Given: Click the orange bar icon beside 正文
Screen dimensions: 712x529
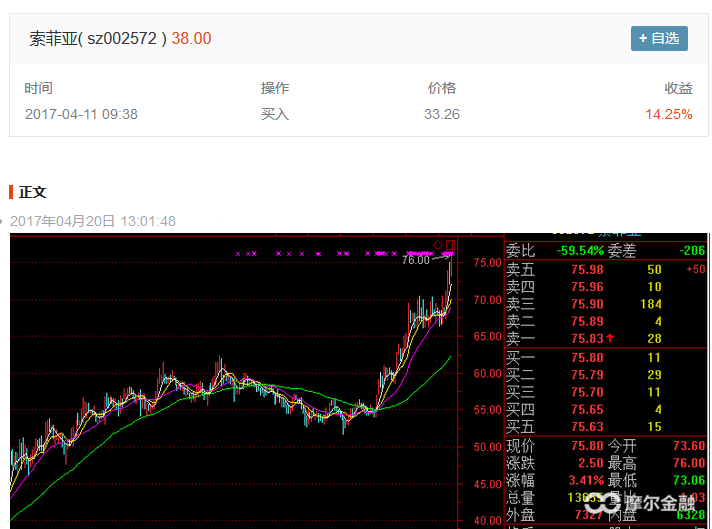Looking at the screenshot, I should click(11, 192).
